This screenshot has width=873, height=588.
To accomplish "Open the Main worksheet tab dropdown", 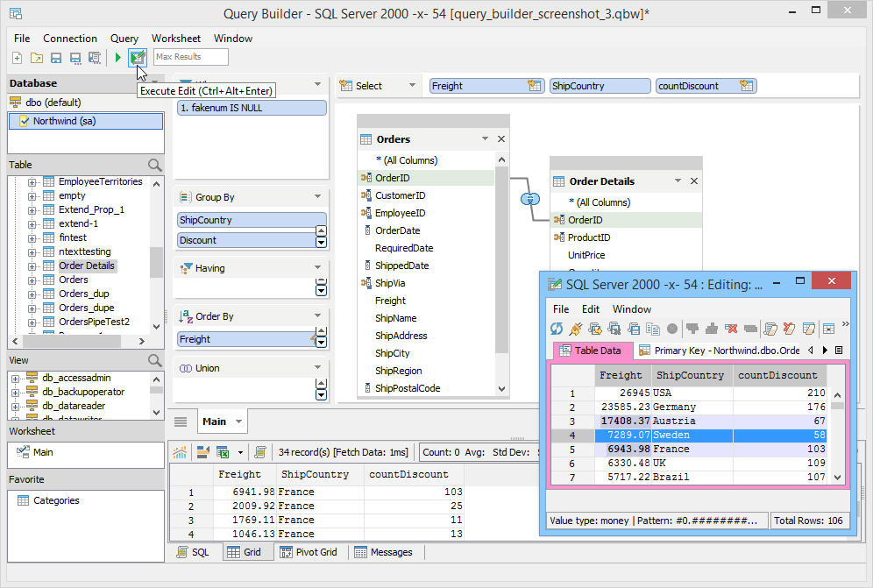I will click(239, 422).
